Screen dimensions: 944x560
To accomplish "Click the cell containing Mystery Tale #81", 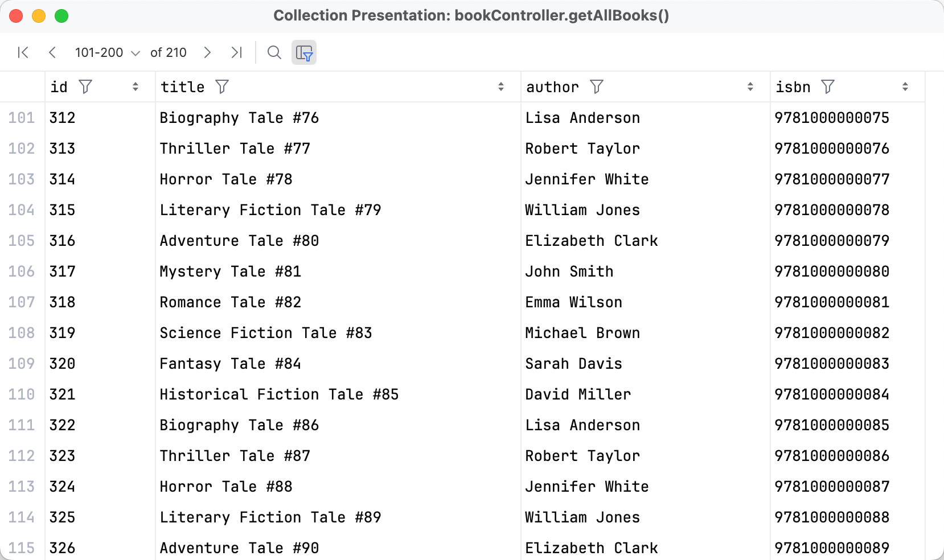I will [x=230, y=271].
